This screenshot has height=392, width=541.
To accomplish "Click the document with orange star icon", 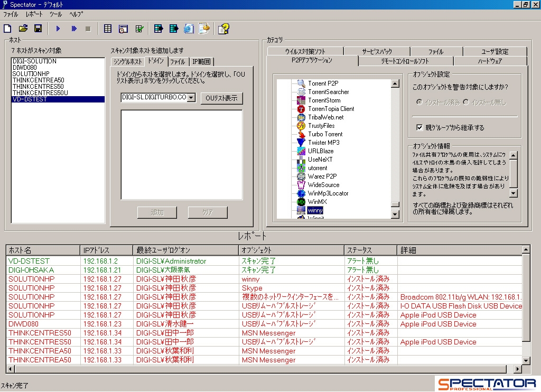I will [x=204, y=29].
